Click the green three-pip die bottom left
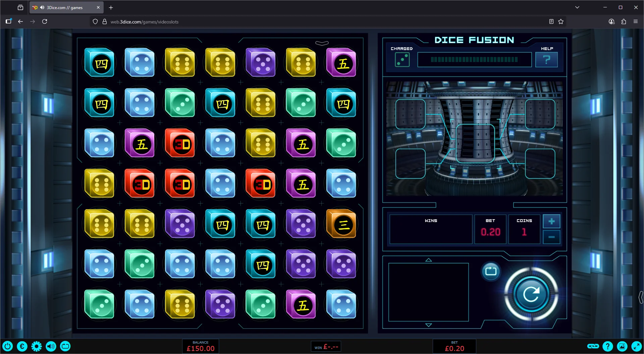This screenshot has height=354, width=644. 99,304
